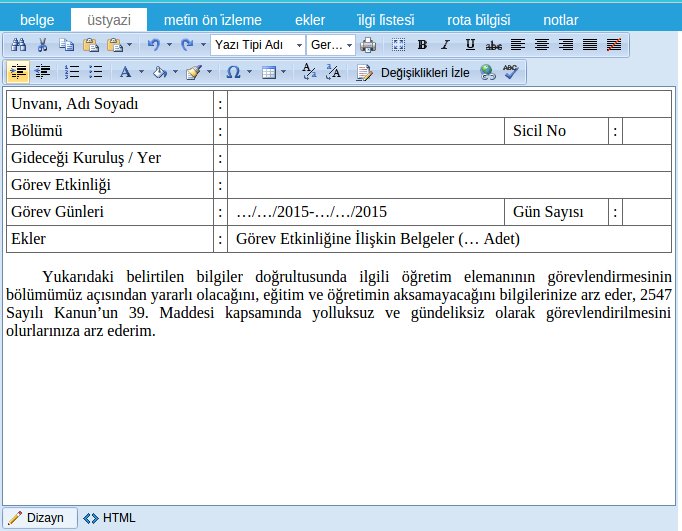The width and height of the screenshot is (682, 531).
Task: Toggle Underline formatting
Action: coord(468,44)
